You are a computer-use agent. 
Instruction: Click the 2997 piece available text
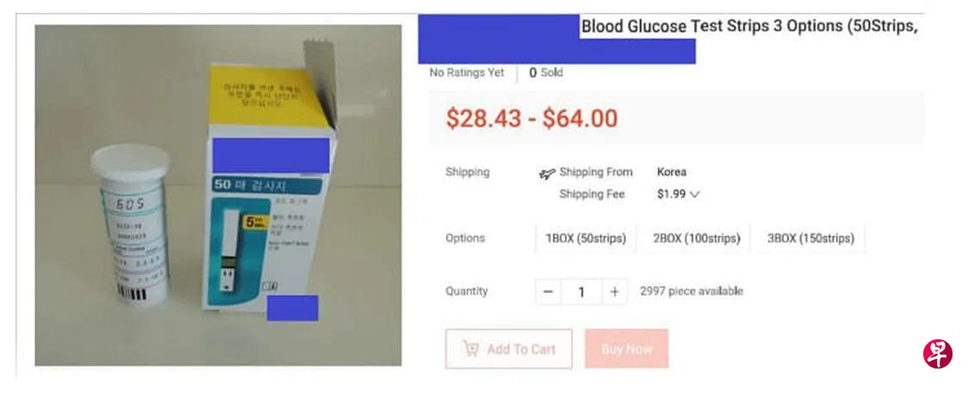pyautogui.click(x=691, y=291)
